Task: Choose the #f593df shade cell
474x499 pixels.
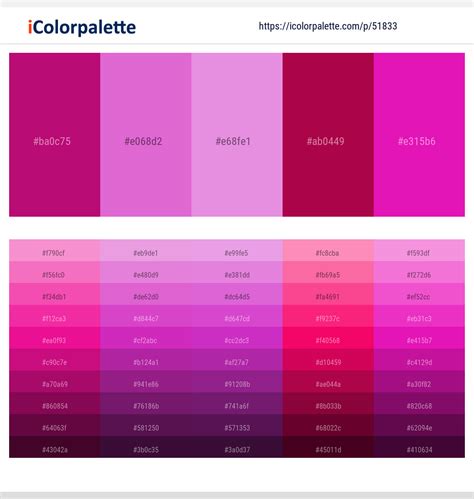Action: (x=419, y=250)
